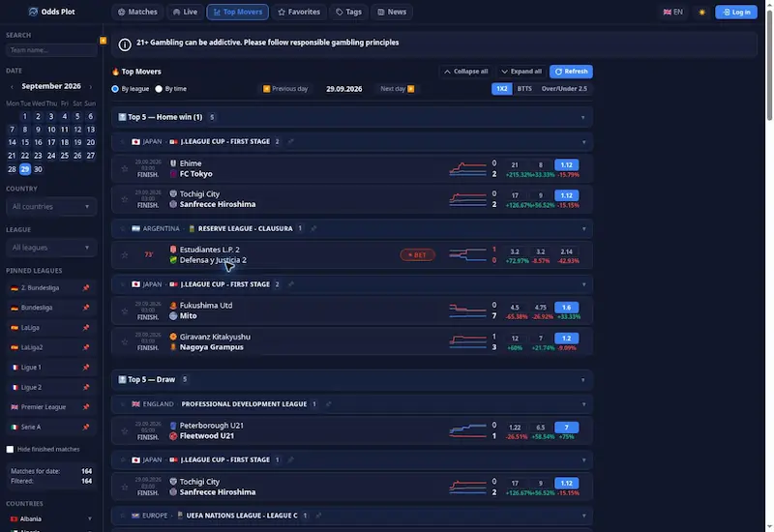Go to next month in calendar
Image resolution: width=774 pixels, height=532 pixels.
point(90,87)
